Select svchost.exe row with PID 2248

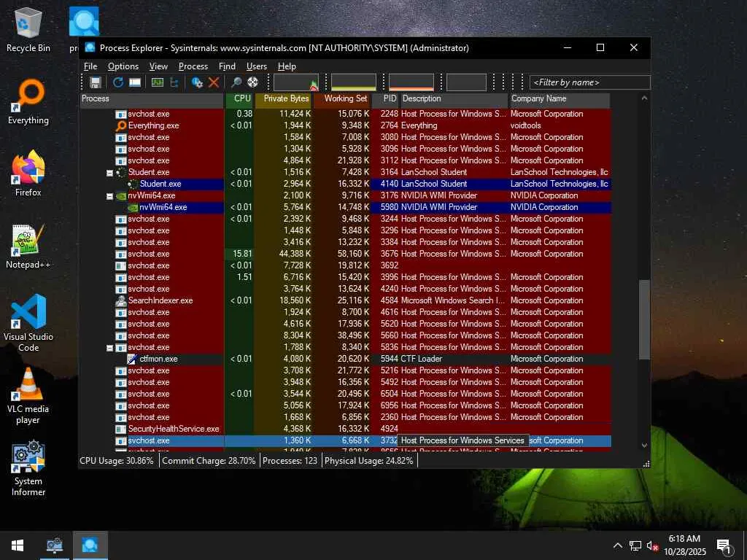coord(345,114)
